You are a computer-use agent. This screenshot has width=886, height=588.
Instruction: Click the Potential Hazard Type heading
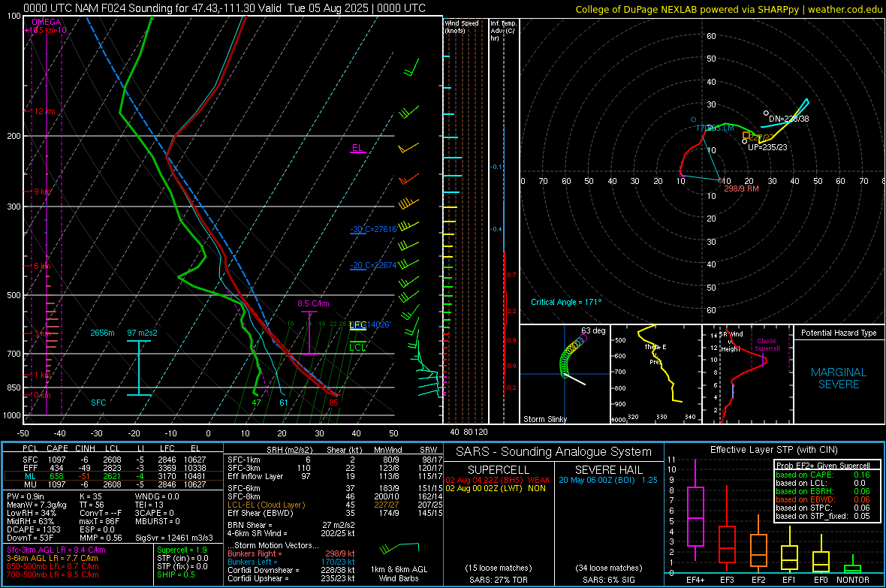pos(839,333)
